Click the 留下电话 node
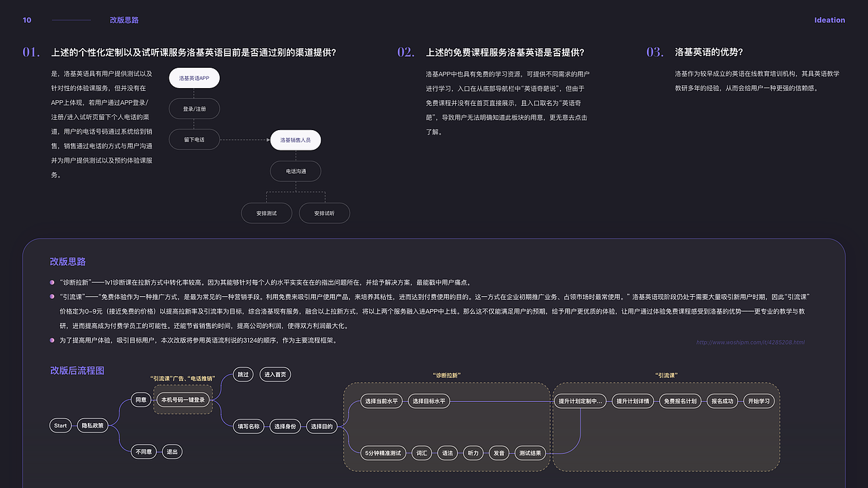The width and height of the screenshot is (868, 488). click(194, 140)
